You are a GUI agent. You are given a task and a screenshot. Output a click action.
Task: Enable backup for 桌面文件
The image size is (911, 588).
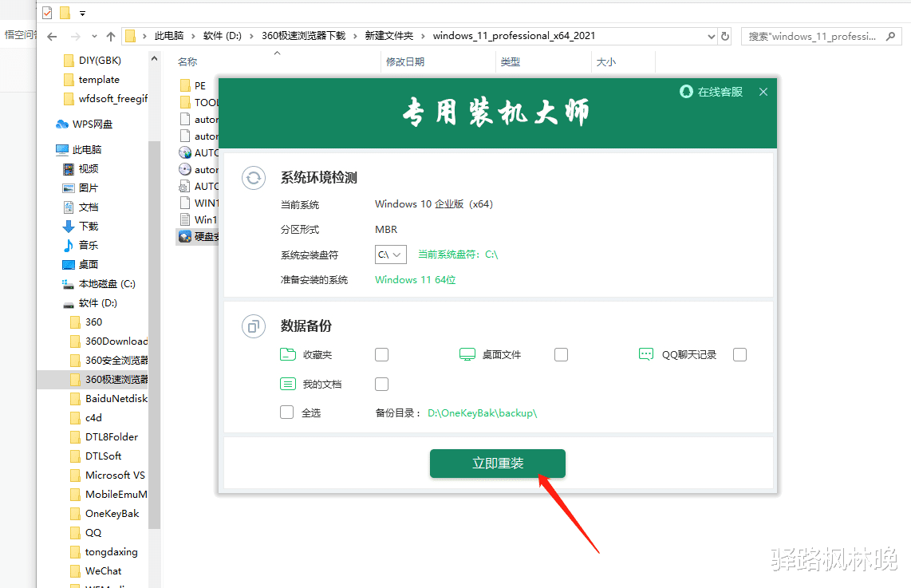click(560, 354)
